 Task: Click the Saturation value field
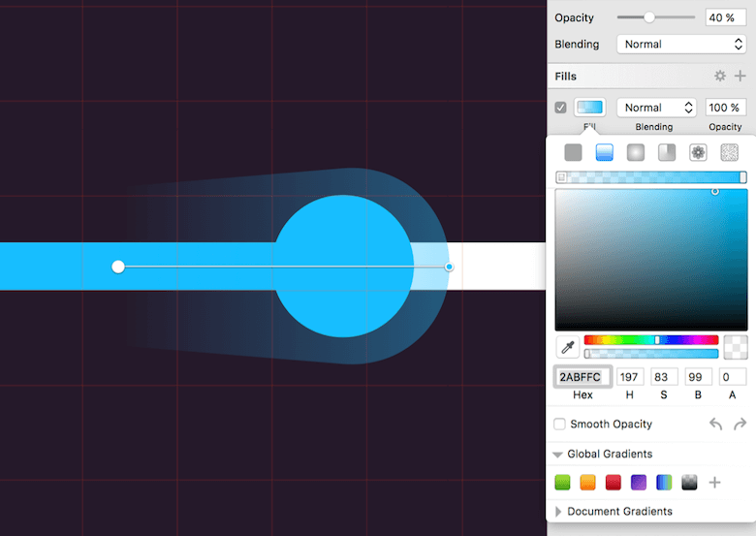point(664,377)
